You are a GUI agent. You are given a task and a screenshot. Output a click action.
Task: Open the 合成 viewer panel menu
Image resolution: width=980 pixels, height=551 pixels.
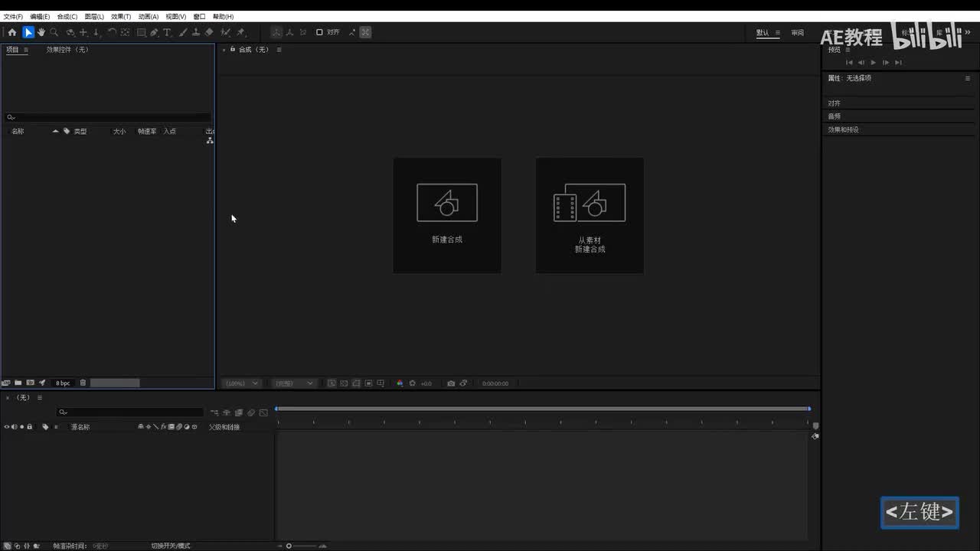coord(279,50)
